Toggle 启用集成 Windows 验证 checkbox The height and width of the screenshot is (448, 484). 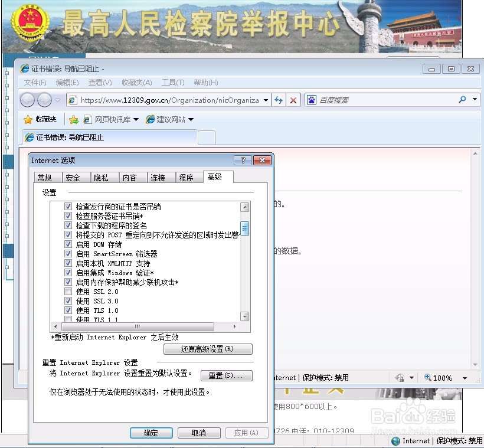68,273
